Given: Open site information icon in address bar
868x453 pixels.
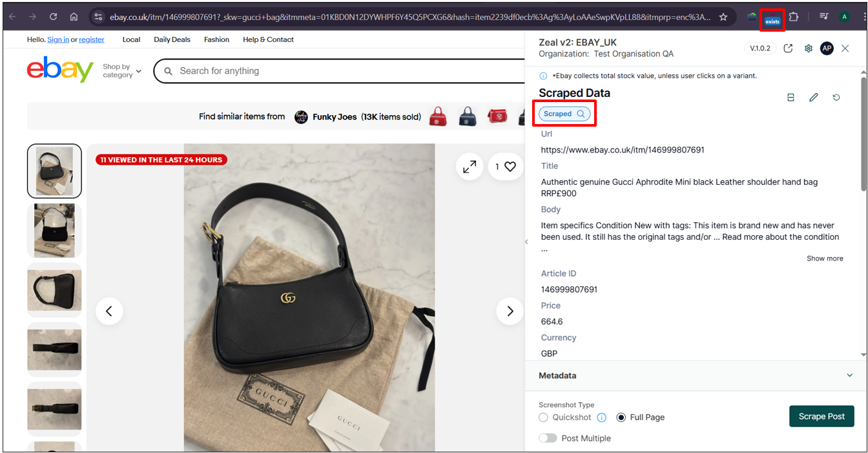Looking at the screenshot, I should point(98,17).
